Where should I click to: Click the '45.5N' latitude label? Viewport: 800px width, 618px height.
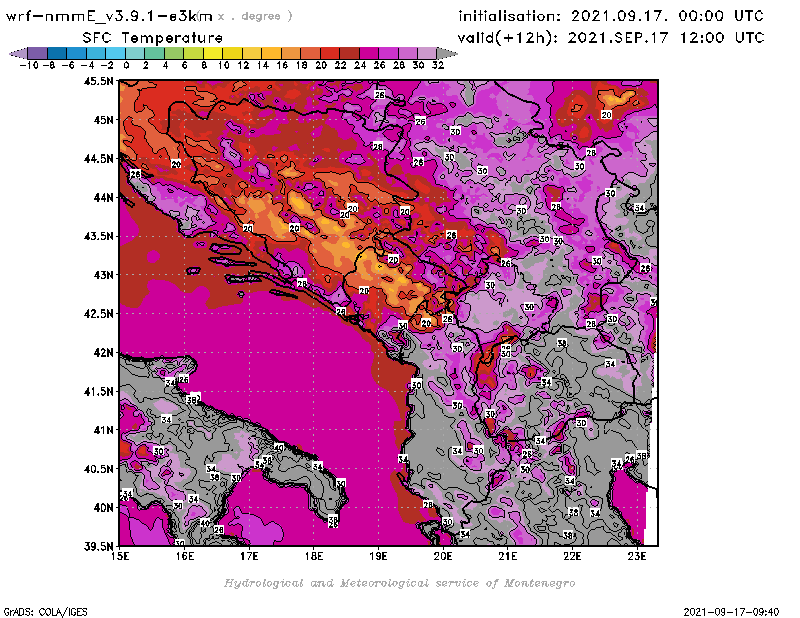click(x=98, y=81)
